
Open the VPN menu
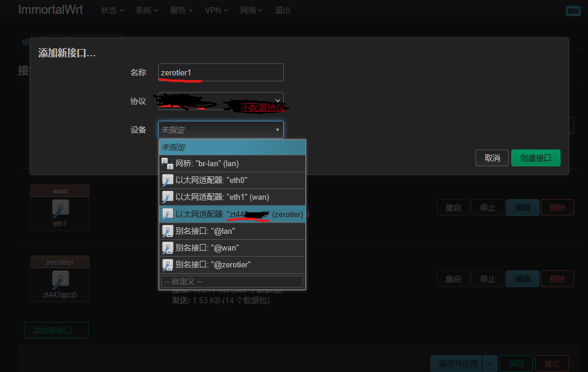(216, 11)
